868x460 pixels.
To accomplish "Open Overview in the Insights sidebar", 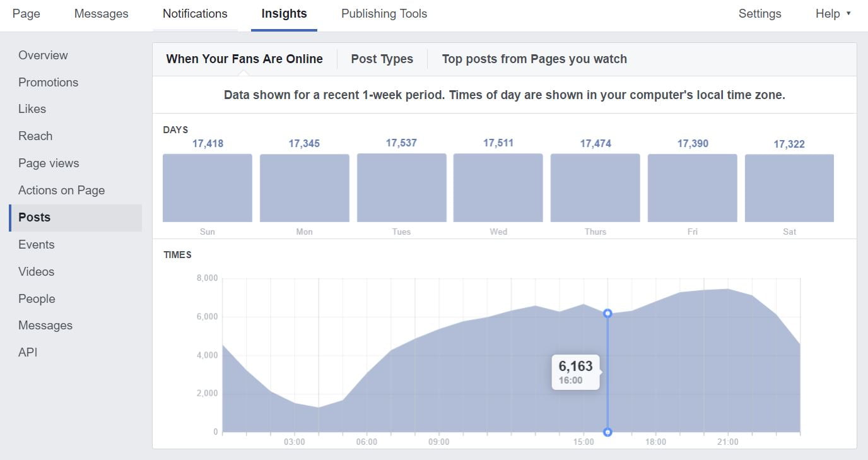I will (43, 56).
